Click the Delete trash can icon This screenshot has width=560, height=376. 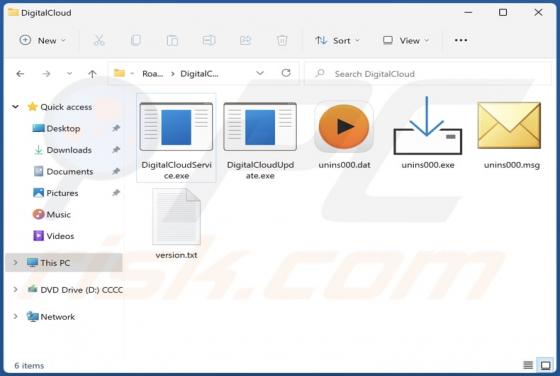[282, 40]
